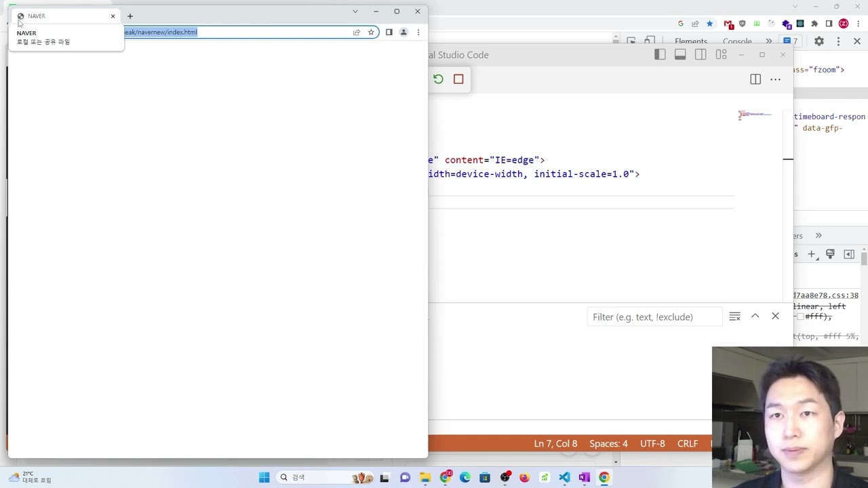Open the side panel in front Chrome window
Screen dimensions: 868x488
click(x=389, y=32)
